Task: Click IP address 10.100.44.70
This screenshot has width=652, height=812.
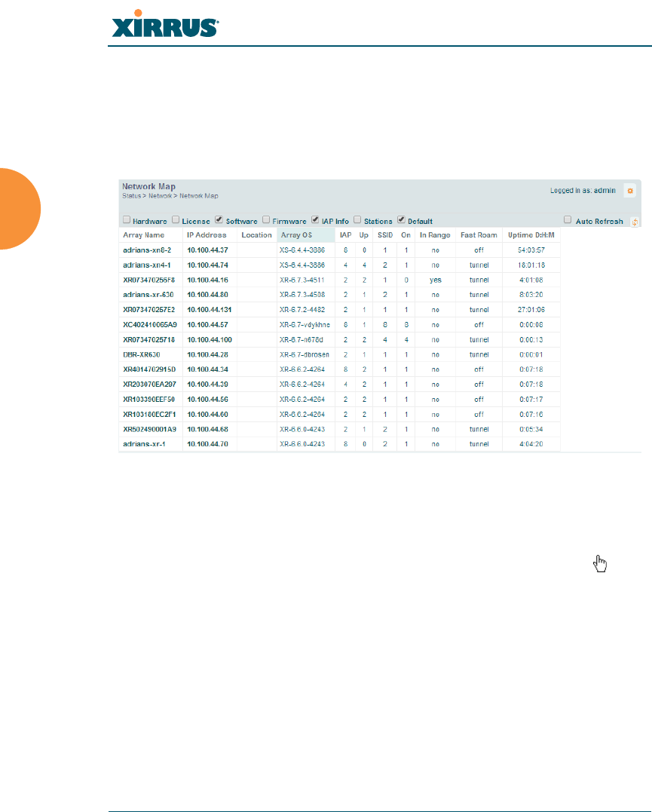Action: pyautogui.click(x=208, y=444)
